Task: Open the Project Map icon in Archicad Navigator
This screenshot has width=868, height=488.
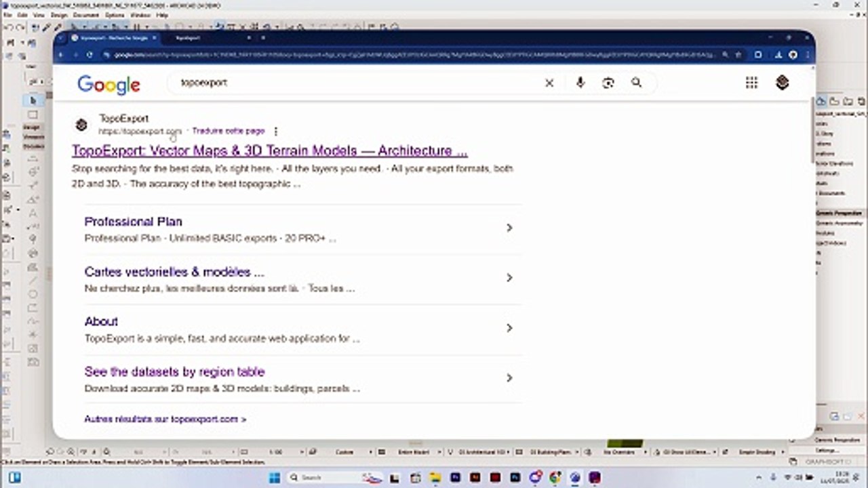Action: pos(821,101)
